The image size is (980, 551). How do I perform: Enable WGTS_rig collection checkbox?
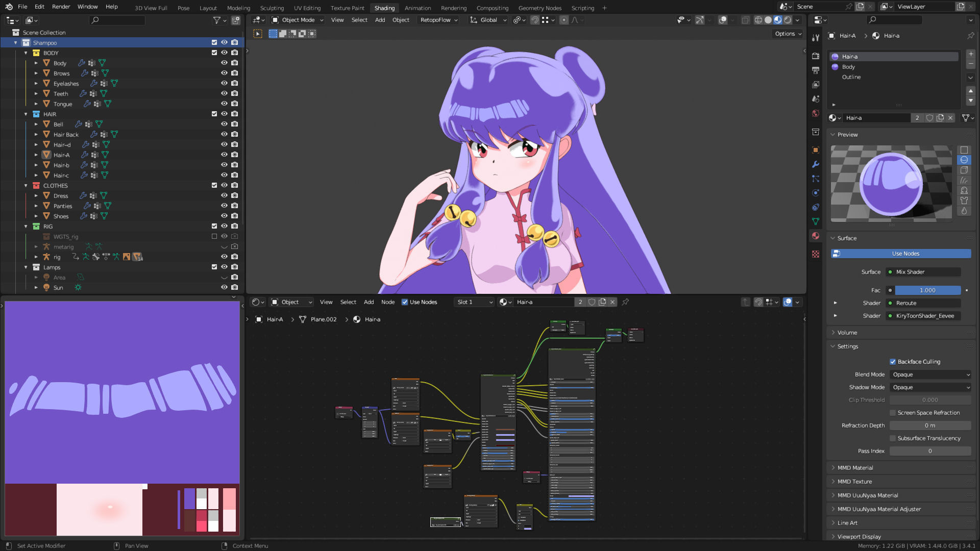tap(214, 236)
